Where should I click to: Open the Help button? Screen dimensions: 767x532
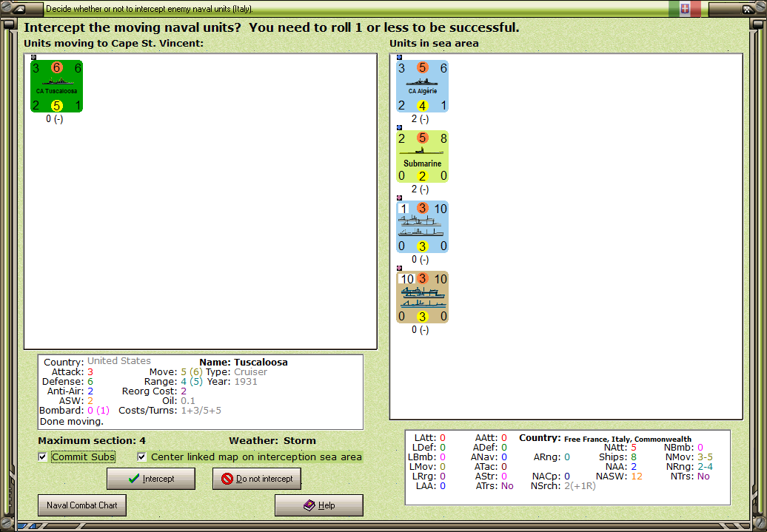[x=319, y=505]
